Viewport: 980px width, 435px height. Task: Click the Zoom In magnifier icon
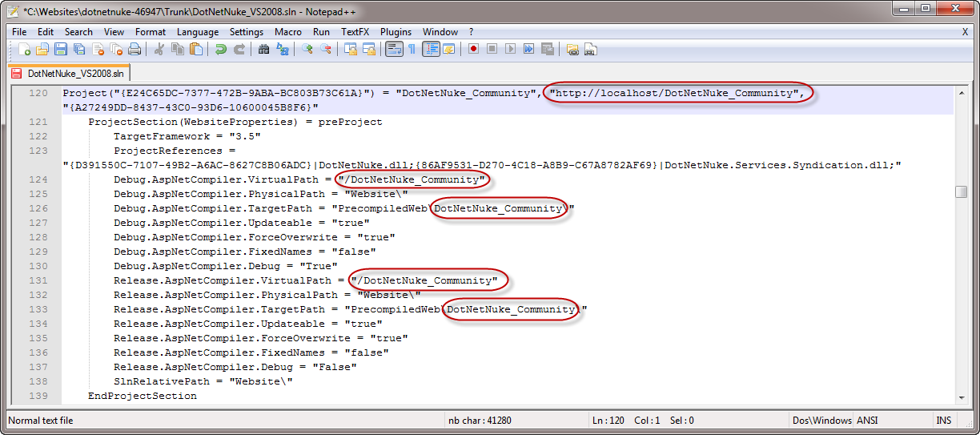[308, 50]
